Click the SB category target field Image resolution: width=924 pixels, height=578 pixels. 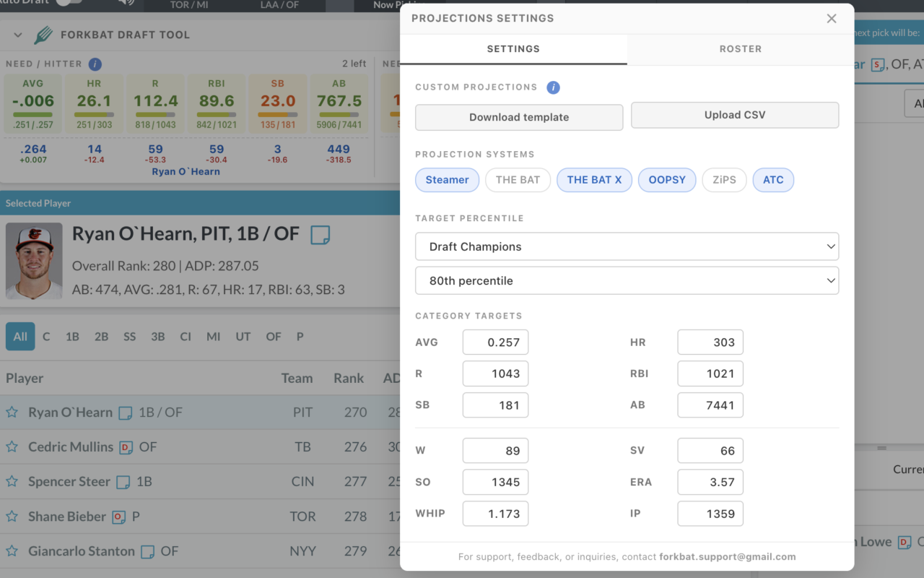495,405
